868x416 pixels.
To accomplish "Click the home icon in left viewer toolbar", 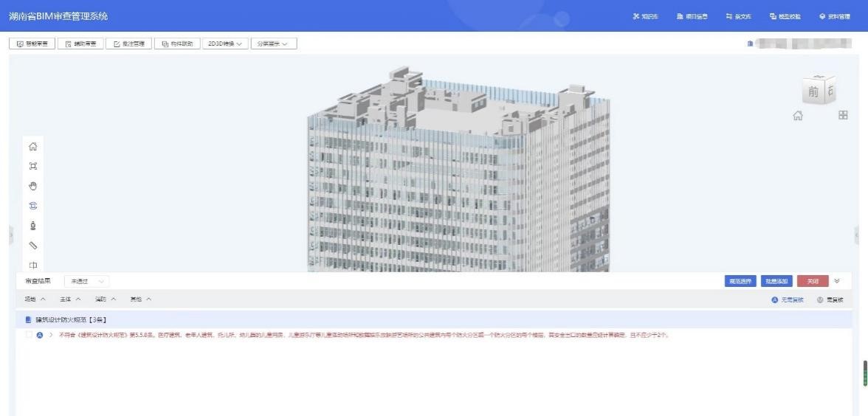I will [32, 147].
